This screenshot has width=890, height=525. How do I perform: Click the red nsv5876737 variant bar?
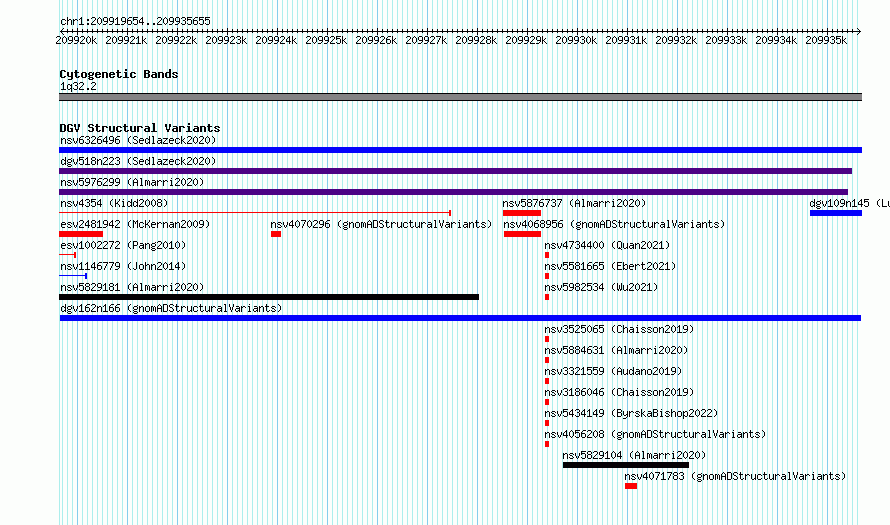pos(522,213)
